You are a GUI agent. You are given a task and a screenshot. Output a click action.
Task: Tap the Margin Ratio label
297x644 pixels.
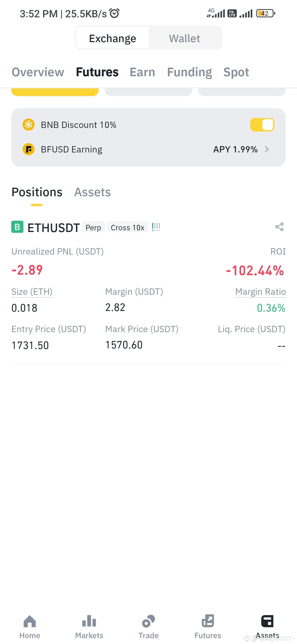click(x=260, y=292)
